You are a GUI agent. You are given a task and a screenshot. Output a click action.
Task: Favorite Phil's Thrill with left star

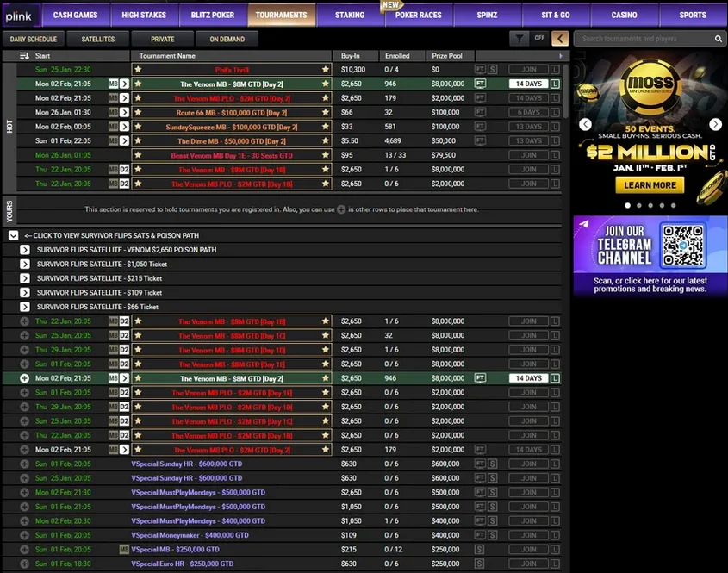(138, 70)
